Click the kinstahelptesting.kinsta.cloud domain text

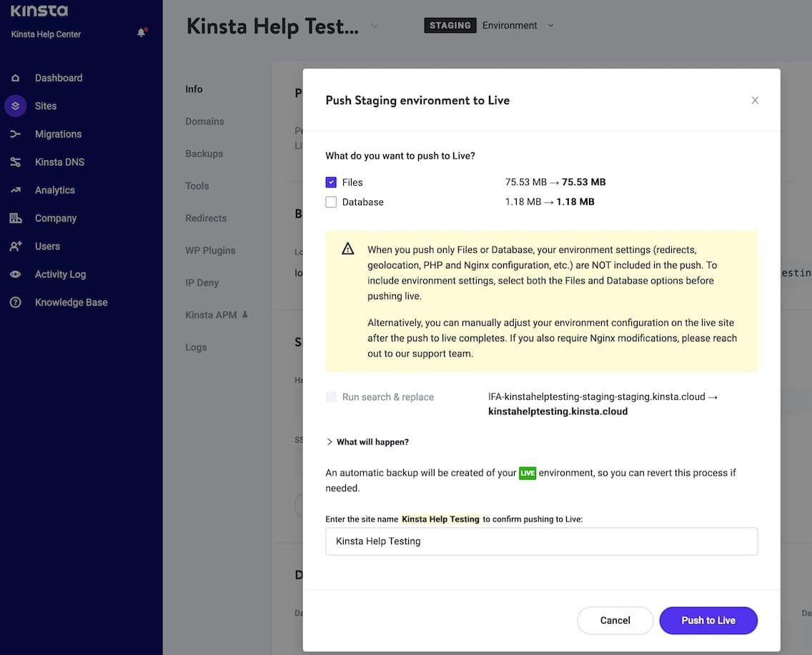558,411
